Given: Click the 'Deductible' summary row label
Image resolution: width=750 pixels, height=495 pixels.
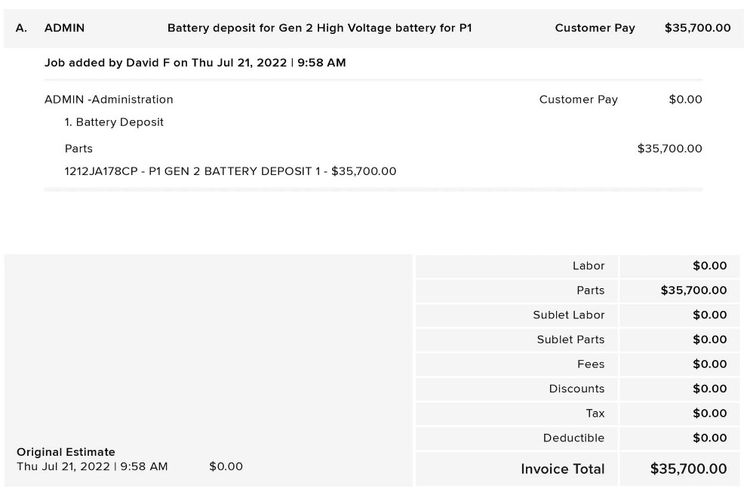Looking at the screenshot, I should click(573, 438).
